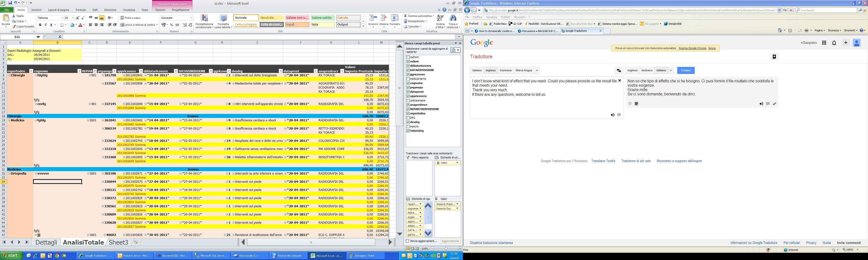Viewport: 868px width, 260px height.
Task: Open Importo Drg value field dropdown
Action: pos(457,208)
